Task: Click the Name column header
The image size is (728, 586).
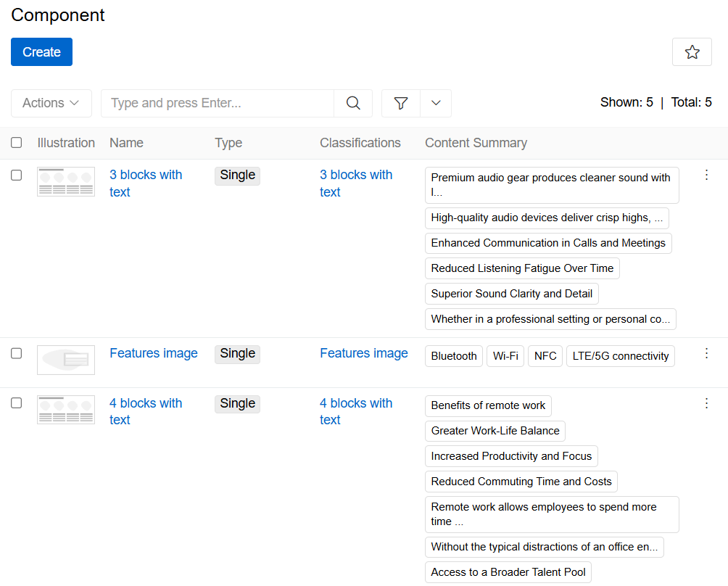Action: [126, 143]
